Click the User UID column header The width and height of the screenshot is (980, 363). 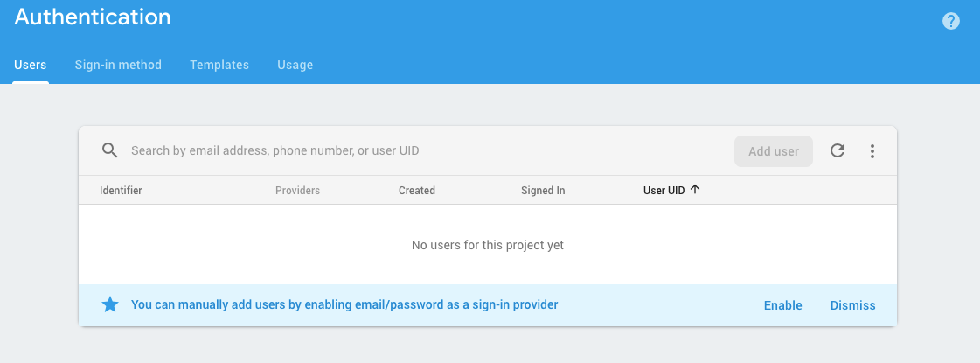tap(664, 191)
